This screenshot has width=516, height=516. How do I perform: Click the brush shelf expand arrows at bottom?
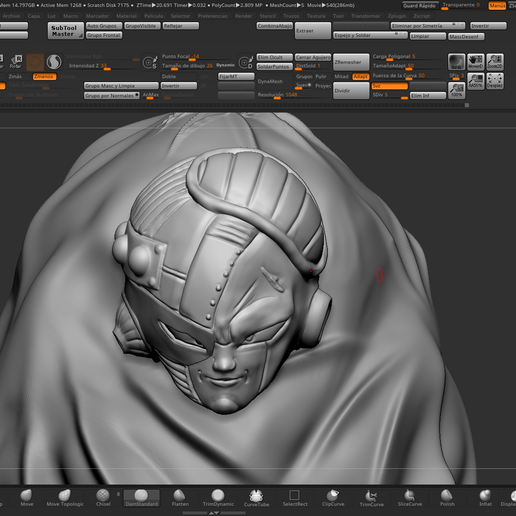(x=214, y=513)
